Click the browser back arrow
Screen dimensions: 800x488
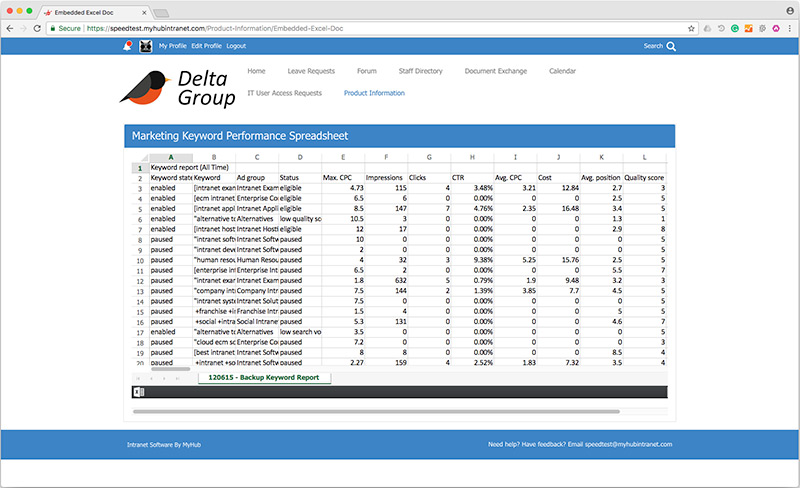click(x=11, y=29)
